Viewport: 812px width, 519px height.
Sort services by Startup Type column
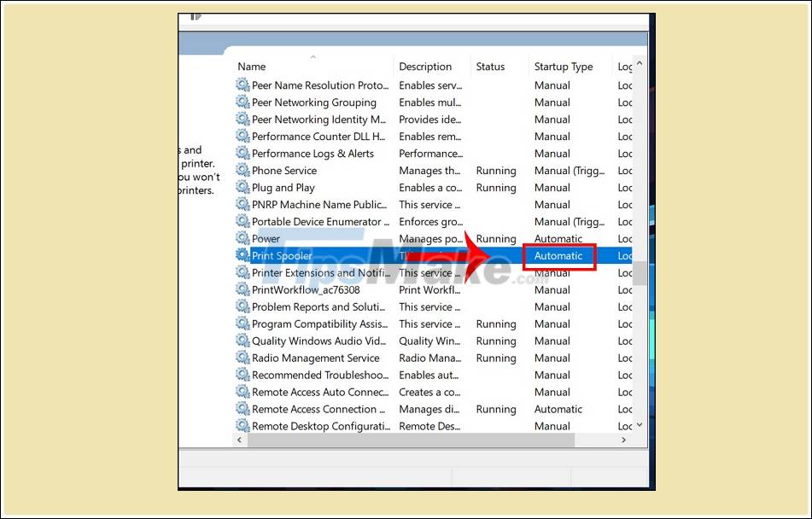[565, 66]
